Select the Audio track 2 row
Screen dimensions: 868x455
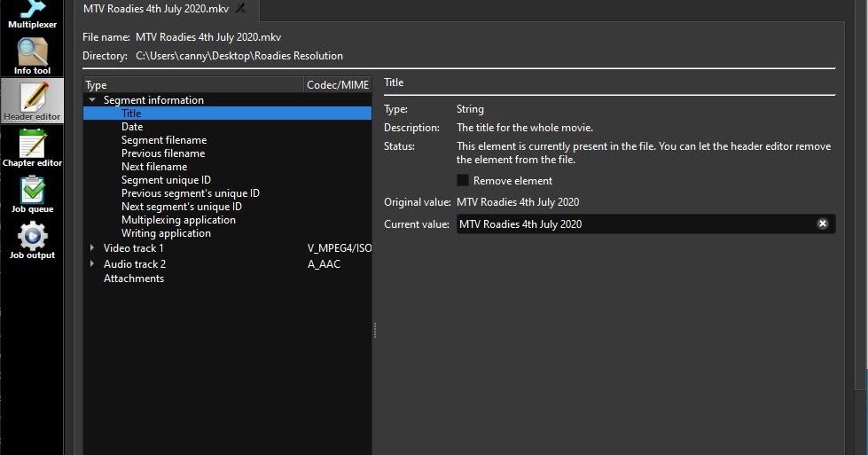[227, 264]
